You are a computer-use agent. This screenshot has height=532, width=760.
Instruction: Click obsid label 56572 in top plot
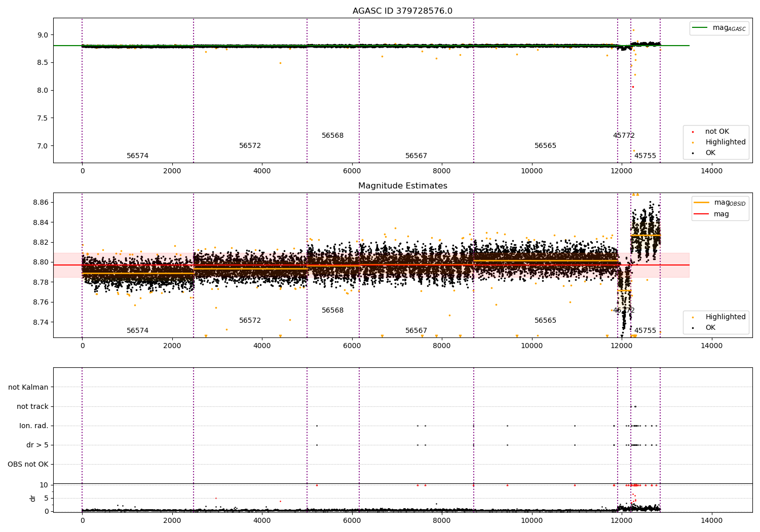pyautogui.click(x=250, y=145)
